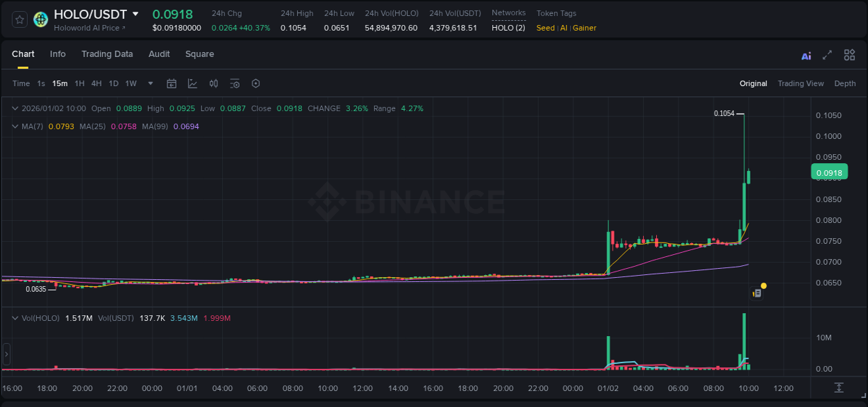Expand the chart to fullscreen

827,55
